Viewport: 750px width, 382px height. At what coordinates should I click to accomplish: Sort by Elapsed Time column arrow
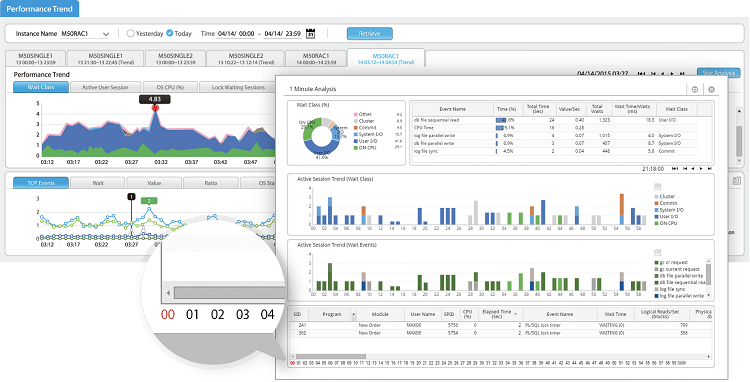tap(516, 314)
